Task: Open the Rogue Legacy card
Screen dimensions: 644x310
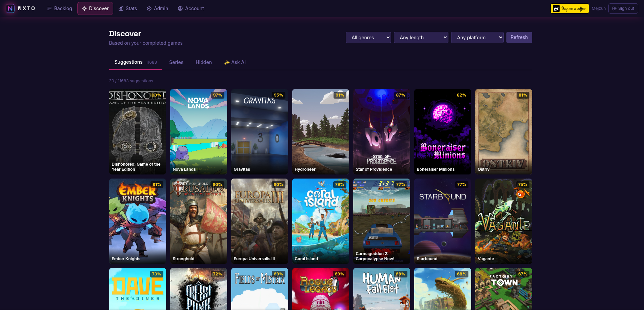Action: point(321,289)
